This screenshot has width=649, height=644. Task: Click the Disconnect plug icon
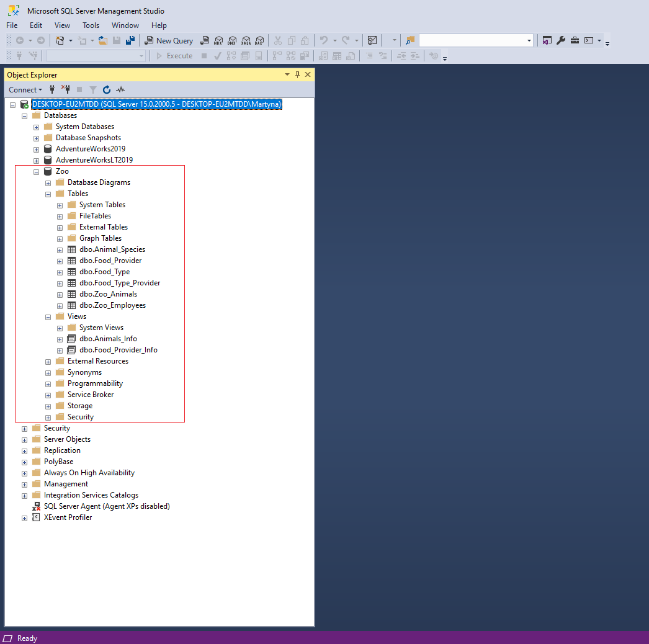[66, 89]
